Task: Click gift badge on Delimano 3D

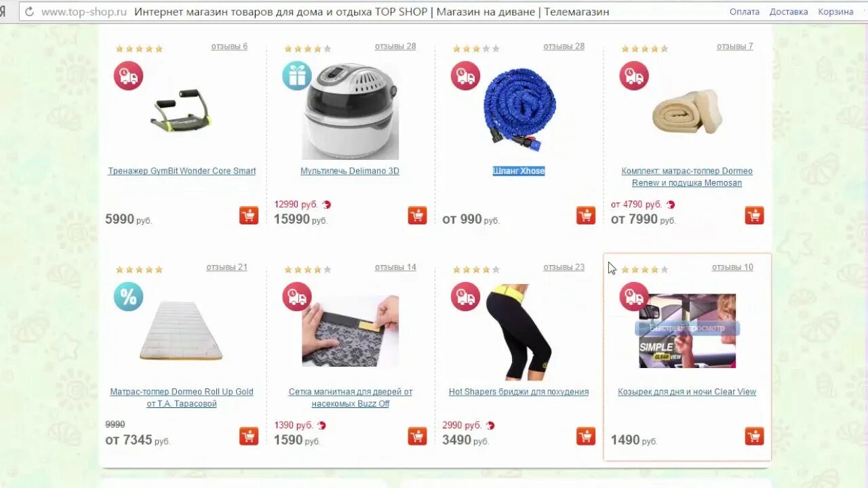Action: [x=297, y=75]
